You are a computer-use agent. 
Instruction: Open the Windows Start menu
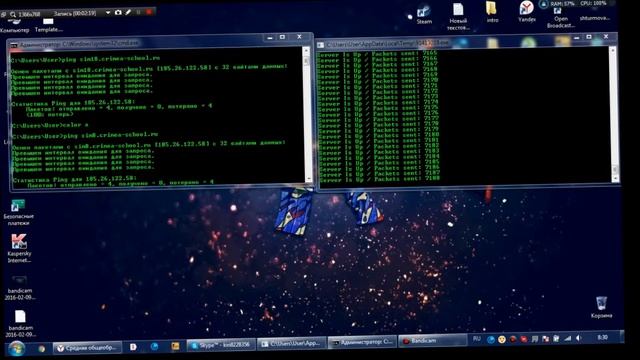point(16,348)
